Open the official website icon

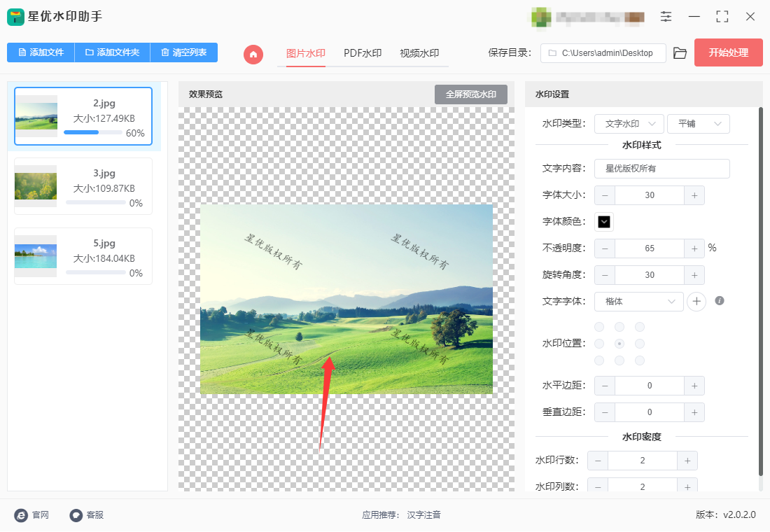21,514
